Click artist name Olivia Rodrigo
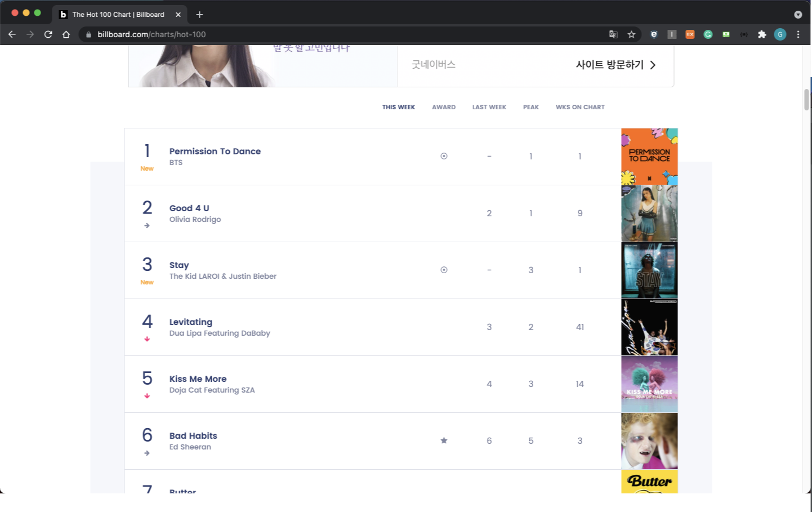The image size is (812, 512). pyautogui.click(x=195, y=219)
